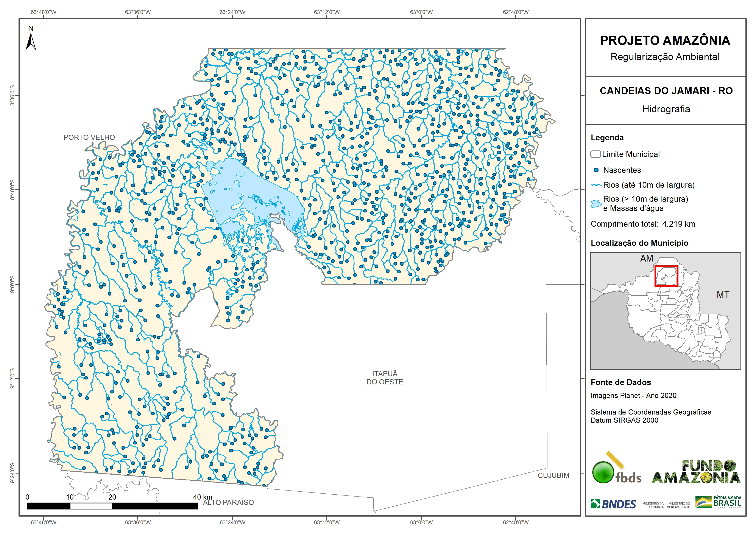Screen dimensions: 756x534
Task: Click the scale bar at bottom left
Action: 112,506
